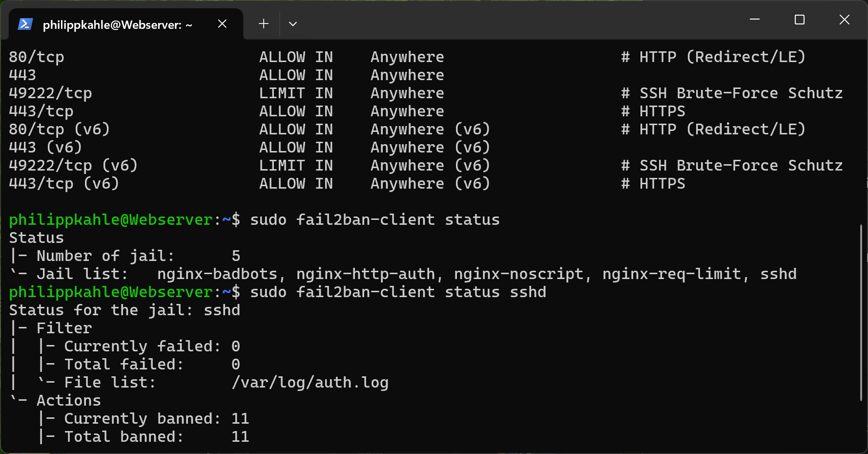The image size is (868, 454).
Task: Close the Windows Terminal window
Action: point(845,20)
